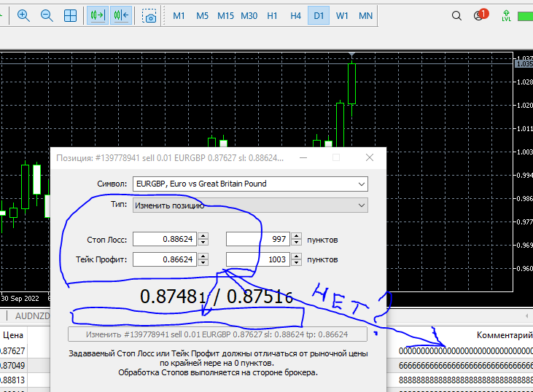
Task: Increase Take Profit price with up arrow
Action: (x=203, y=256)
